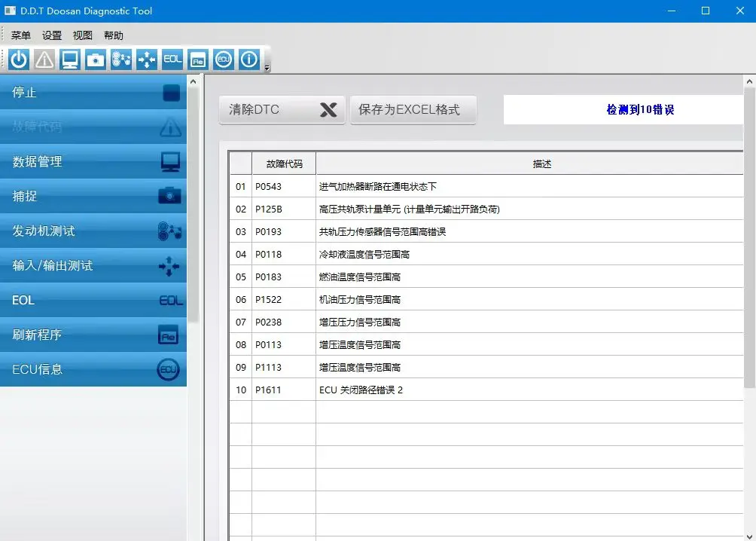
Task: Select fault code P0543 cell
Action: 284,186
